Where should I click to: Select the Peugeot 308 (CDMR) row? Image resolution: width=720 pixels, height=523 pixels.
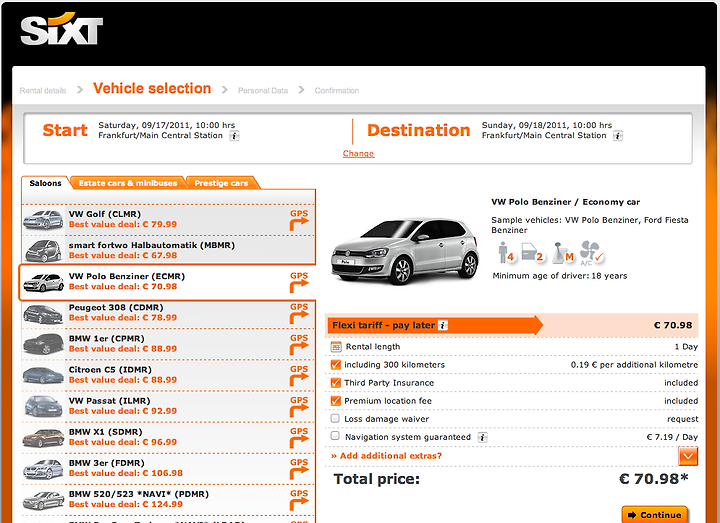point(169,313)
